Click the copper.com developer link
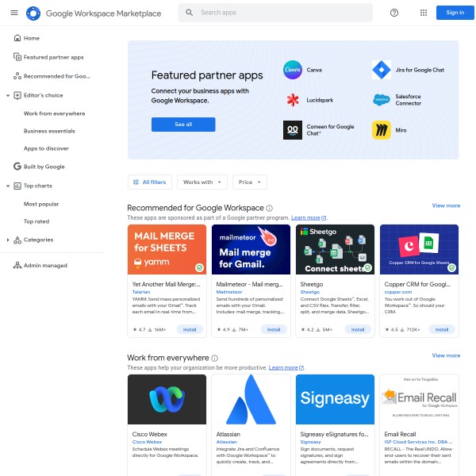The height and width of the screenshot is (476, 476). [x=398, y=292]
